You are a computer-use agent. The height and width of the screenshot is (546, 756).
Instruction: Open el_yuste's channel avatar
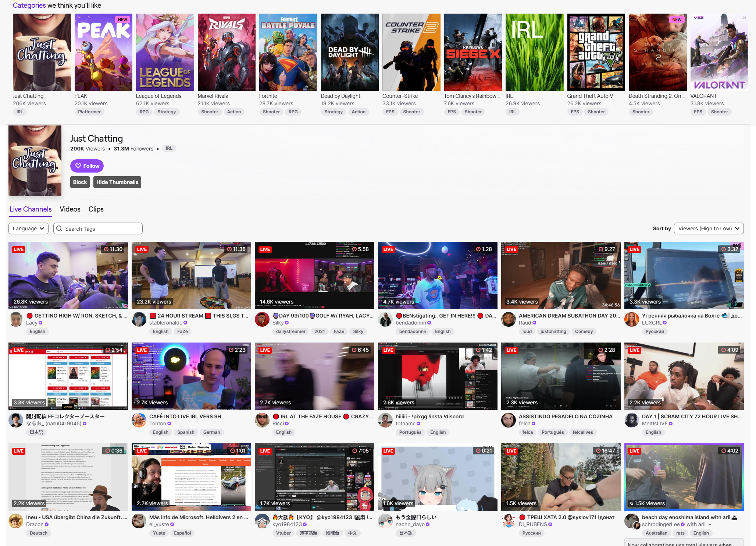pyautogui.click(x=139, y=521)
